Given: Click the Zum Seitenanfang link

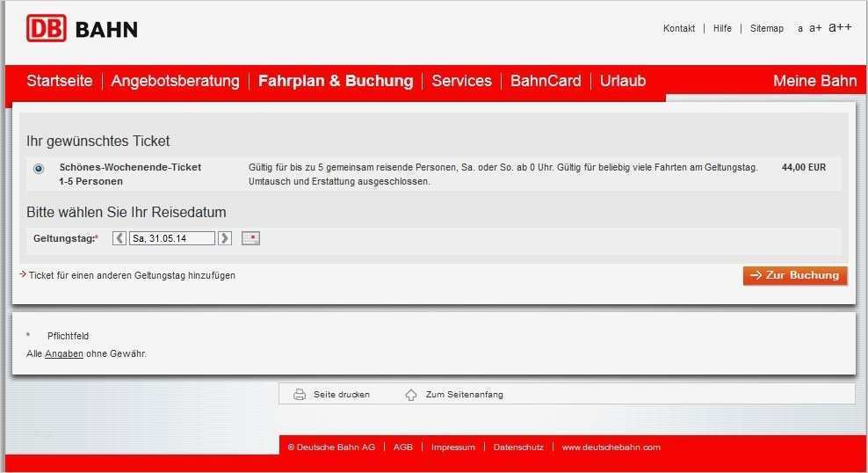Looking at the screenshot, I should (x=465, y=395).
